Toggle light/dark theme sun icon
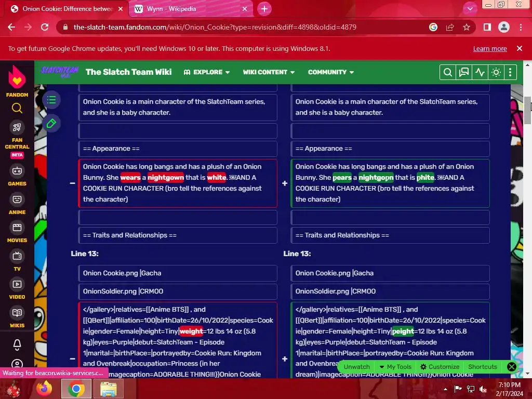The image size is (532, 399). pos(496,72)
